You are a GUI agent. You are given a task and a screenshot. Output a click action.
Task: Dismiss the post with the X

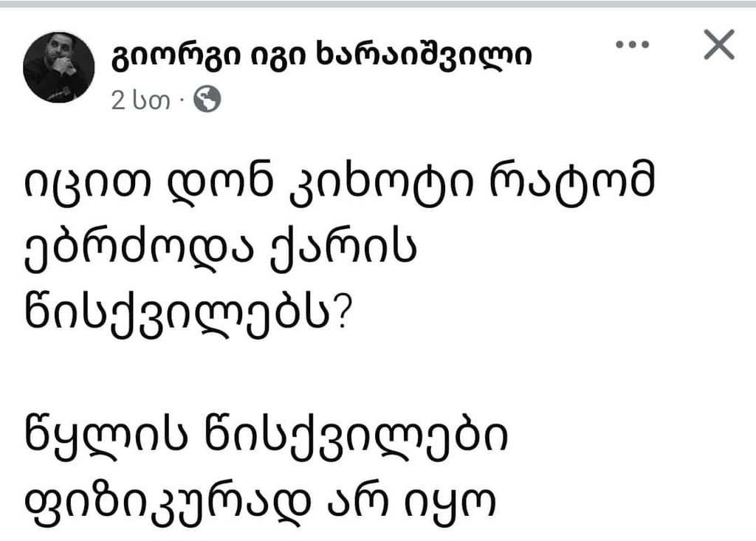717,46
